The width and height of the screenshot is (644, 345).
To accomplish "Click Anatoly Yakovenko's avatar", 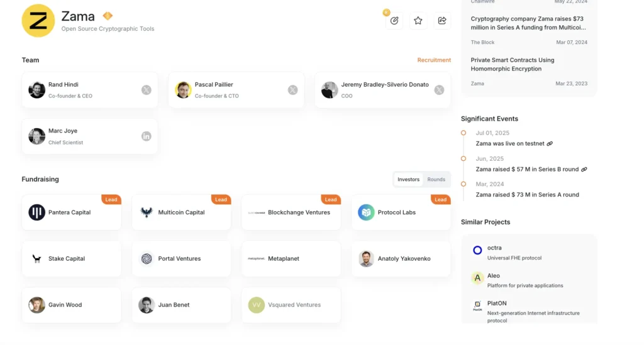I will 366,259.
